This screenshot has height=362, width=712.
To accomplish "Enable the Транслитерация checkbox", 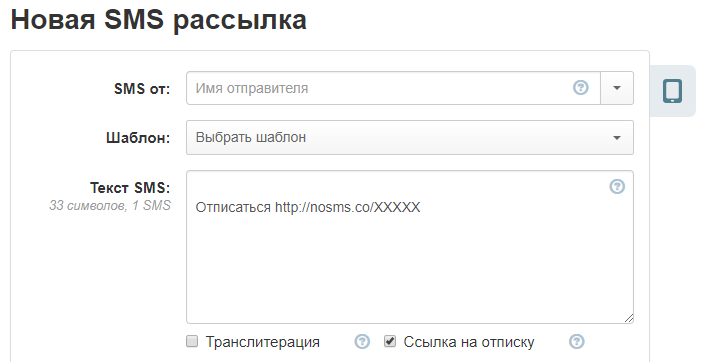I will tap(192, 341).
